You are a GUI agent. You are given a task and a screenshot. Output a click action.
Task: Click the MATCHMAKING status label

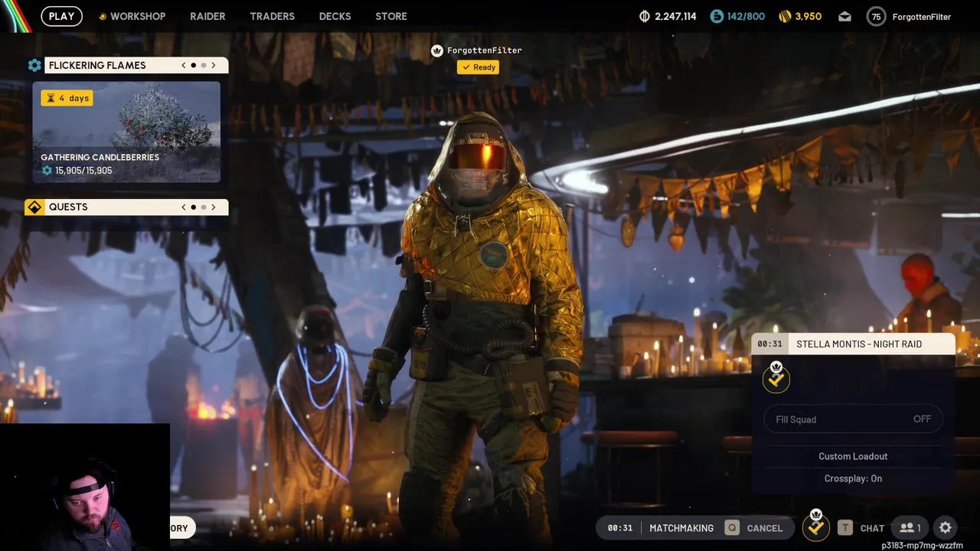pyautogui.click(x=681, y=528)
